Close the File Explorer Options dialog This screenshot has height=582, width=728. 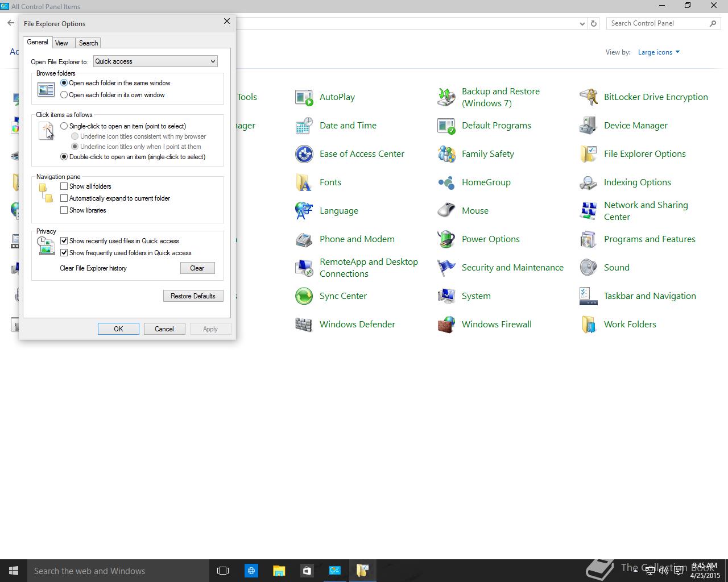click(227, 21)
